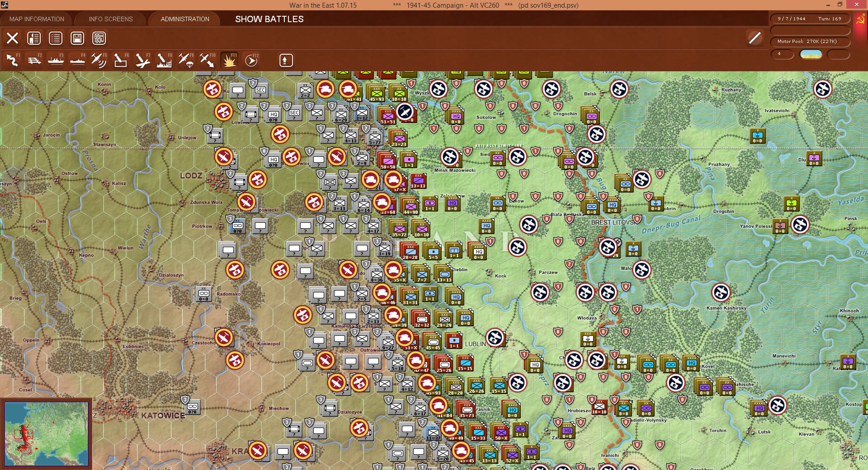Select the unit counter labeled 35=72

(399, 229)
